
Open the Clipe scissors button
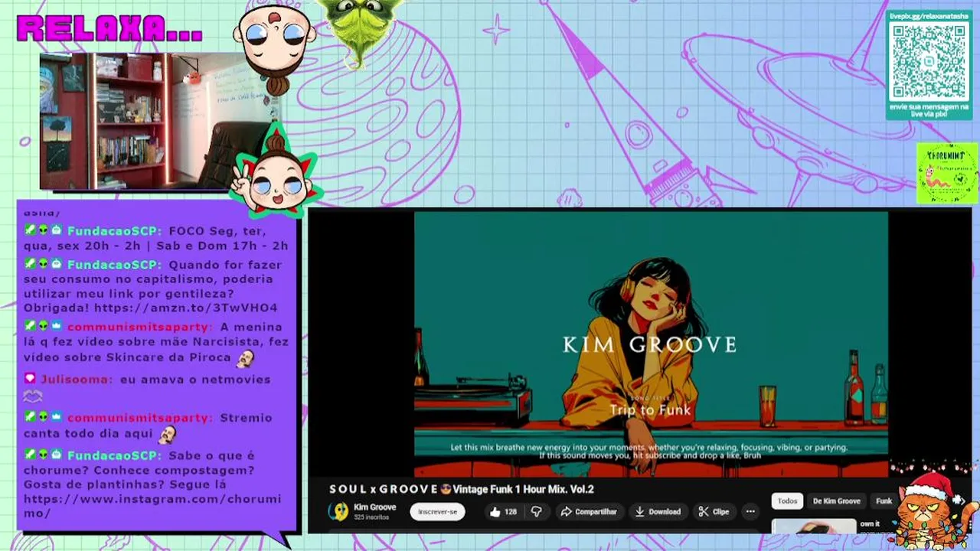714,511
